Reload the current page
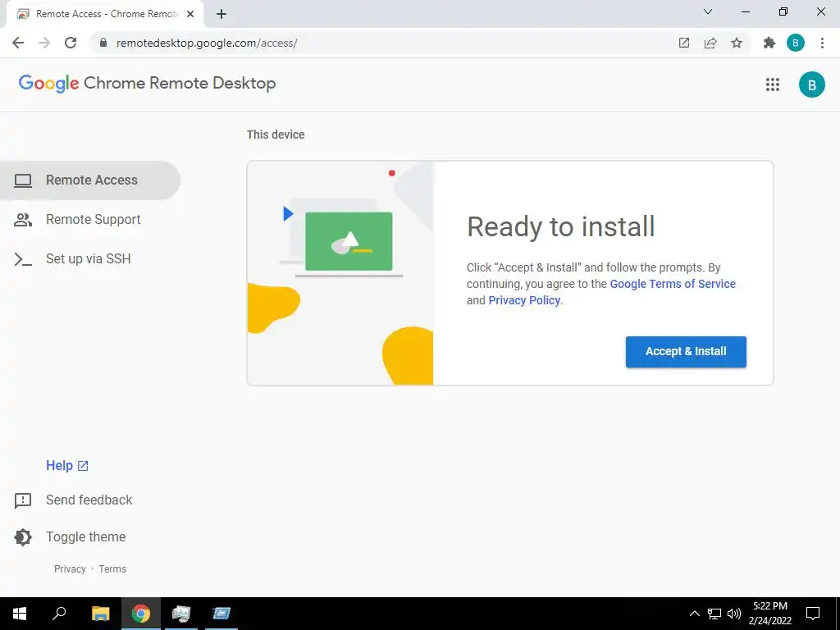This screenshot has height=630, width=840. 71,43
